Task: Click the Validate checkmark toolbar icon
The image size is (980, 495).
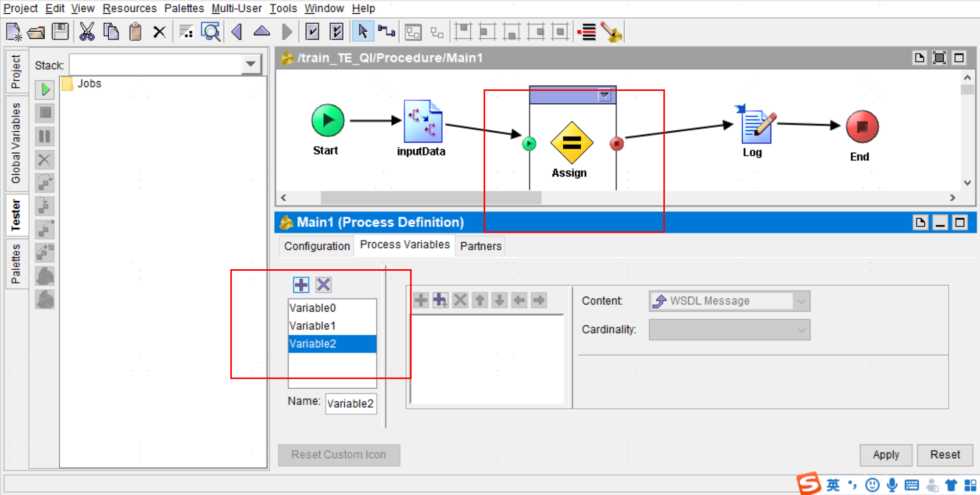Action: [312, 32]
